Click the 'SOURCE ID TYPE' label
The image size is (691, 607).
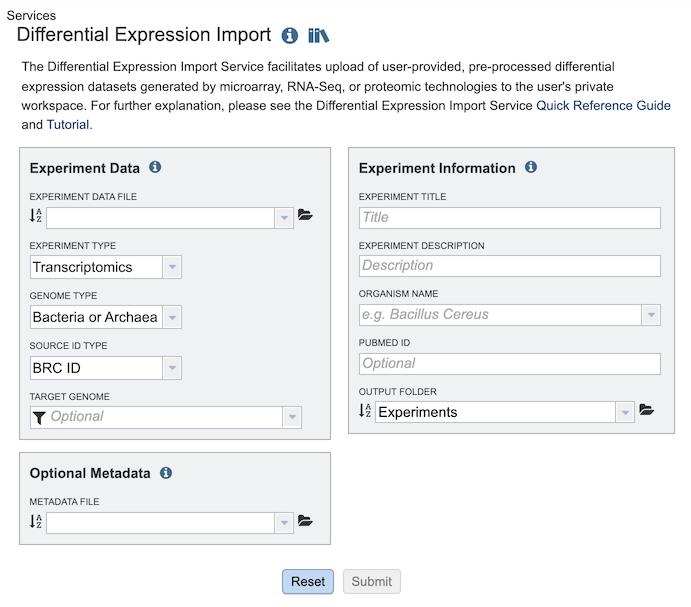coord(68,346)
